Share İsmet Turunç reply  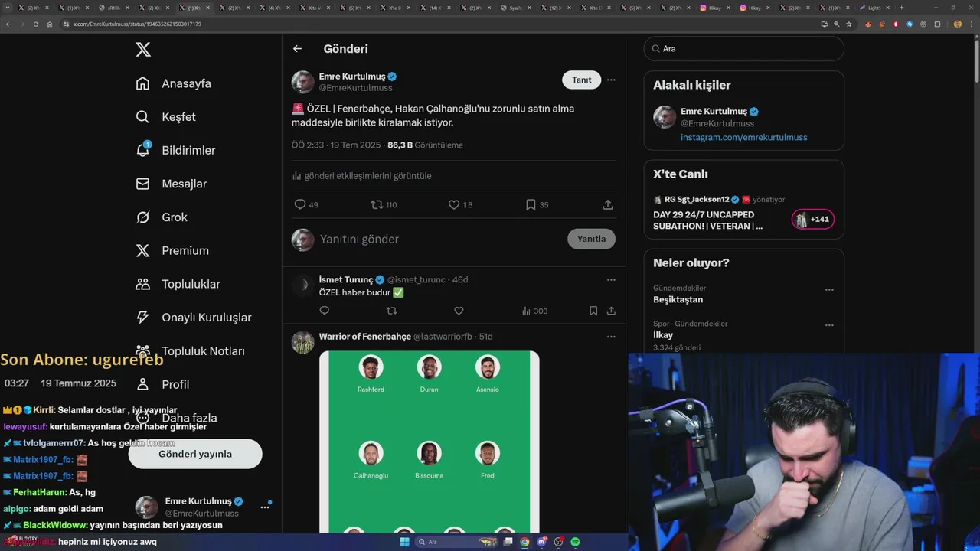coord(611,311)
